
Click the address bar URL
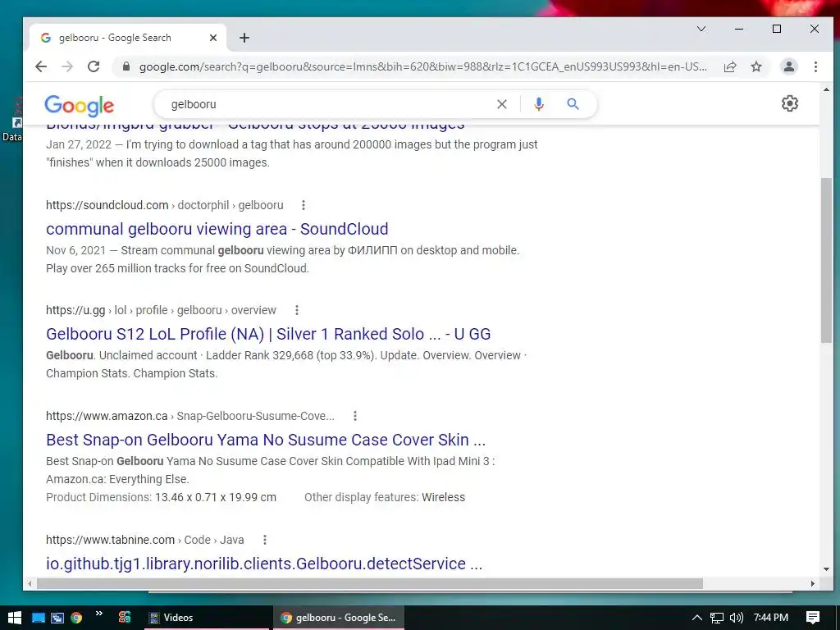[x=422, y=67]
